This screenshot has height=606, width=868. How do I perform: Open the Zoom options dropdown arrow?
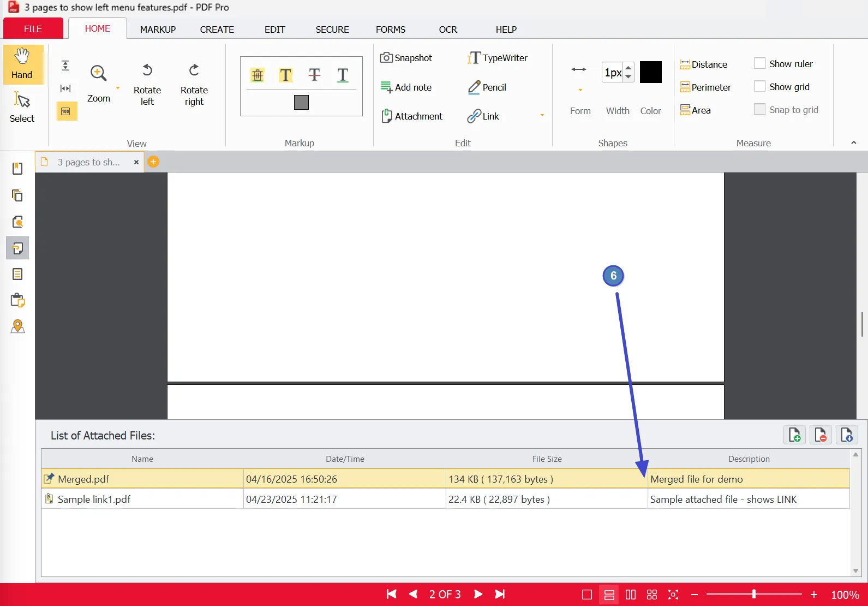(118, 88)
